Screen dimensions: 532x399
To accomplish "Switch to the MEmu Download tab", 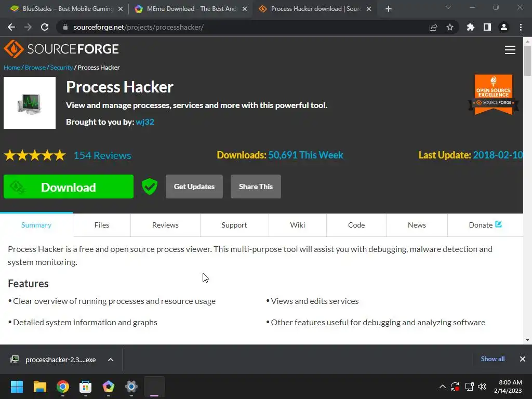I will point(190,9).
